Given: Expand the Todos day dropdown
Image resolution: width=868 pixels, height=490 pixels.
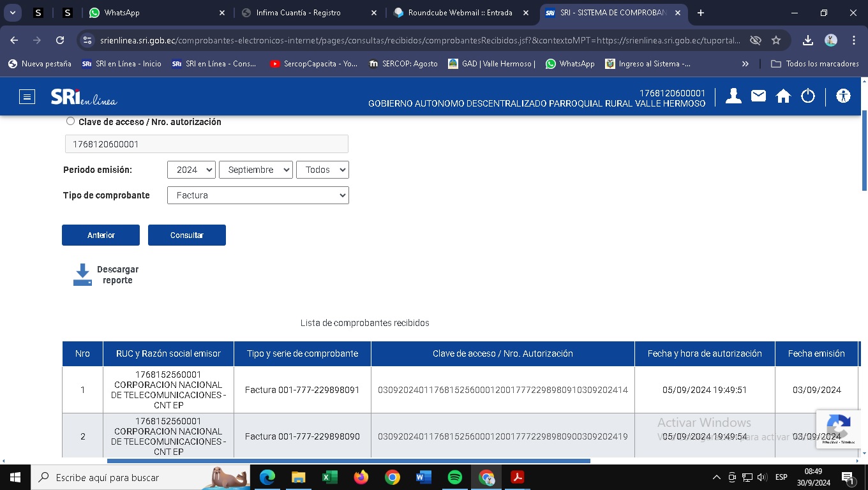Looking at the screenshot, I should (322, 170).
